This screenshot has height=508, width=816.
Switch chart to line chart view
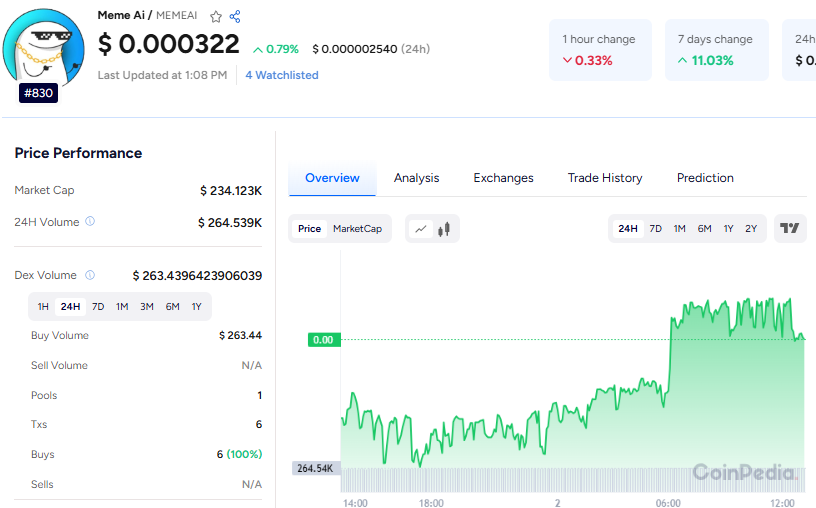(420, 228)
